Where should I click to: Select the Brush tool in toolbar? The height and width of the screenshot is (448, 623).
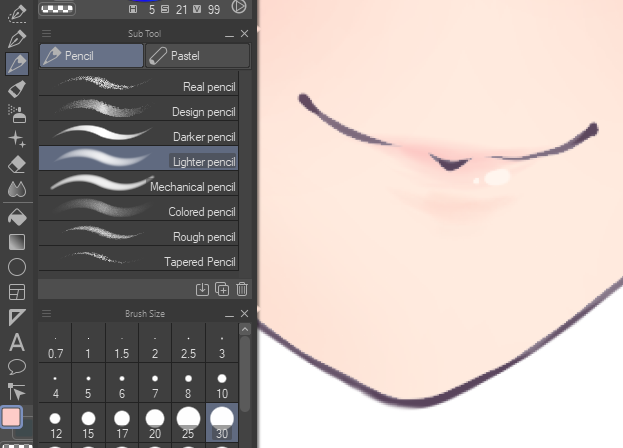17,89
